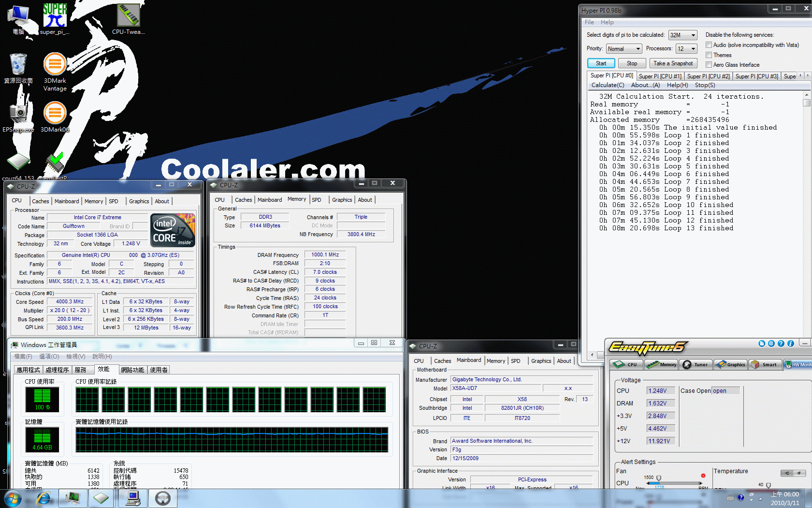812x508 pixels.
Task: Select Task Manager networking (網路功能) tab
Action: pyautogui.click(x=132, y=370)
